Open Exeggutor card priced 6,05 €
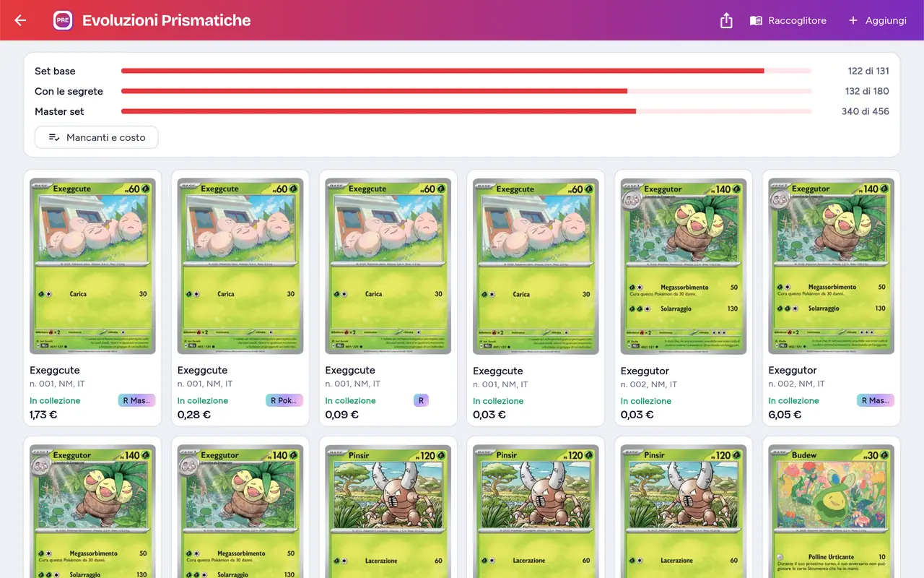This screenshot has width=924, height=578. point(831,298)
